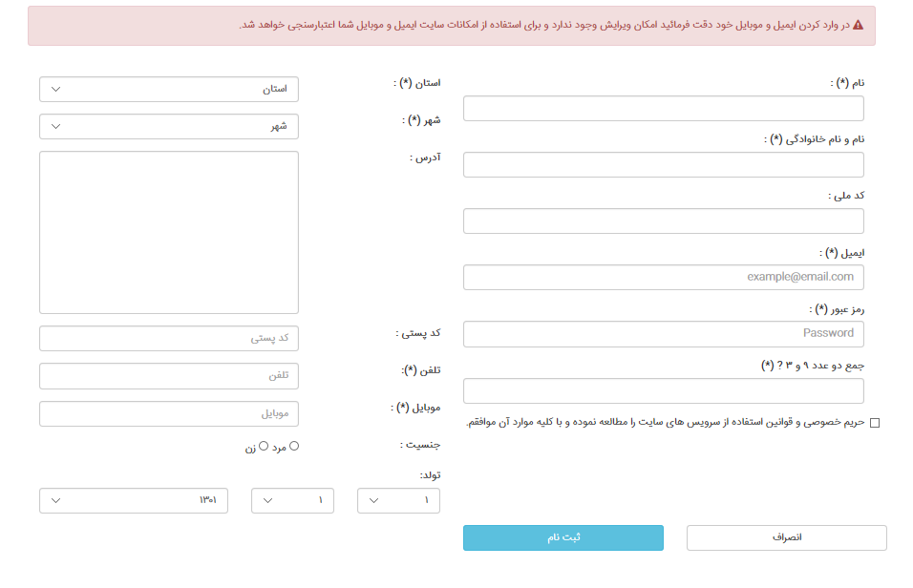Focus the Password input field
The width and height of the screenshot is (913, 588).
tap(663, 334)
